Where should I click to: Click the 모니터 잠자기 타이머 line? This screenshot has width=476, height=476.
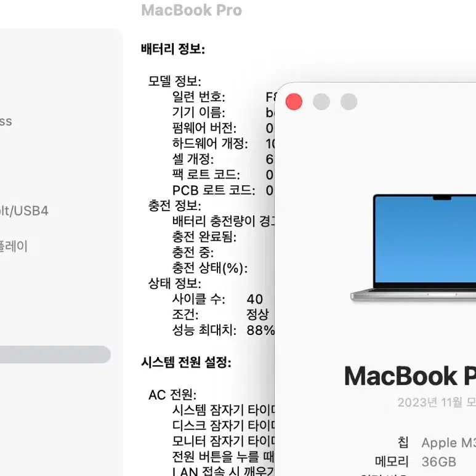pos(223,441)
